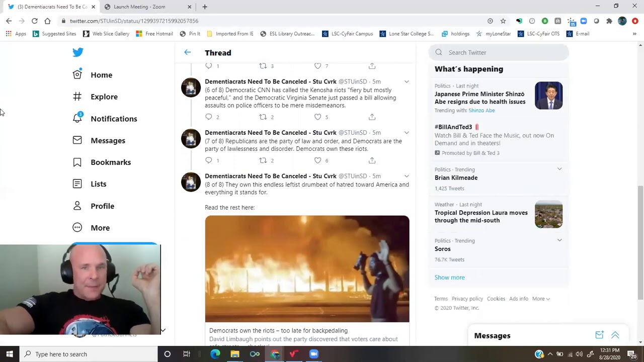Expand the account switcher arrow by webcam

(x=163, y=330)
